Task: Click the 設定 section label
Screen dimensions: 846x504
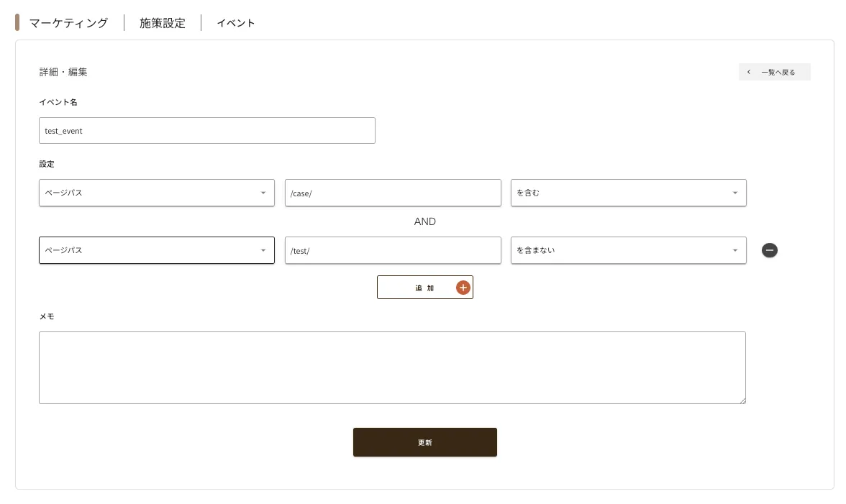Action: tap(47, 164)
